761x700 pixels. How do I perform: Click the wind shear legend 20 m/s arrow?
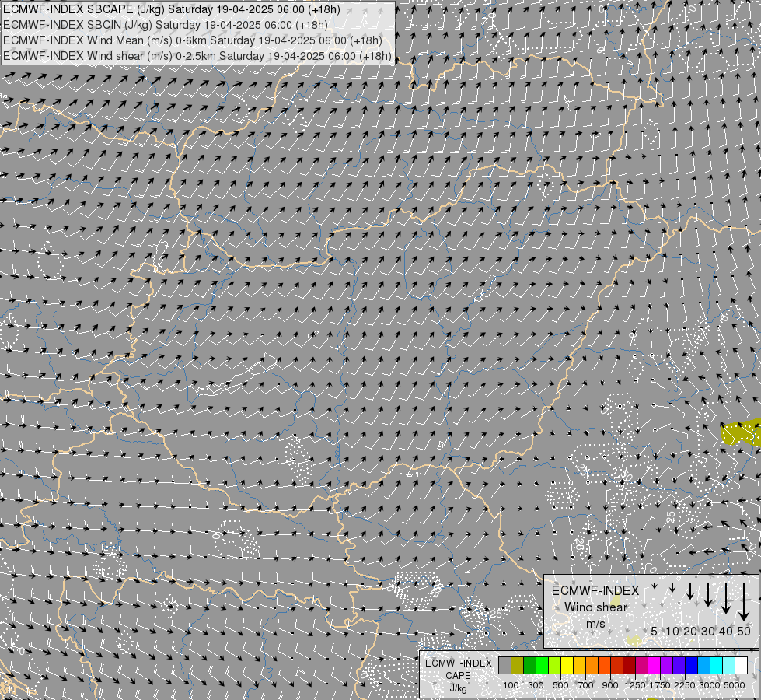[x=690, y=590]
